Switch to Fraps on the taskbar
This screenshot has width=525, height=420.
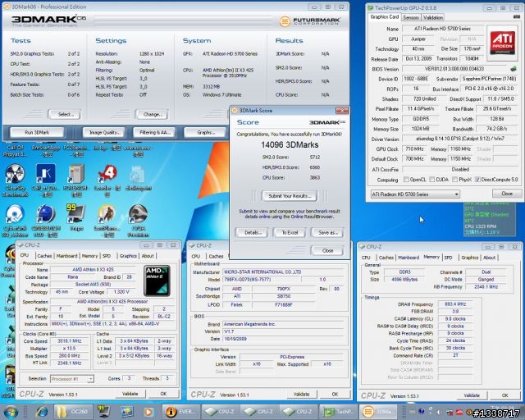[104, 411]
